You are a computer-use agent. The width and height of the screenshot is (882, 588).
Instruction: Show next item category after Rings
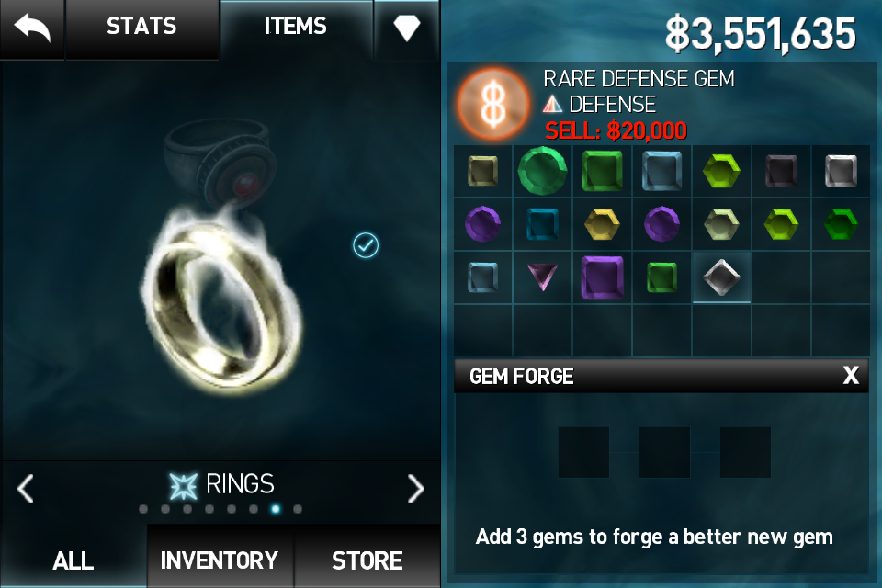[x=415, y=489]
